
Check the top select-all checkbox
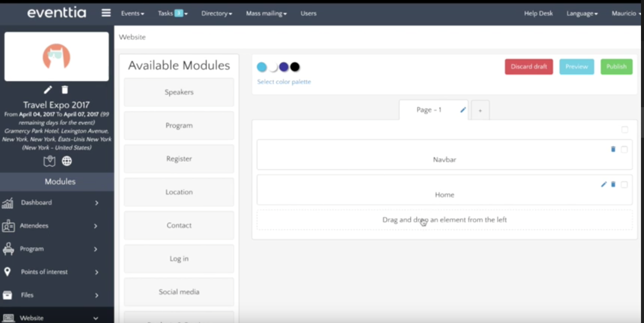coord(624,130)
